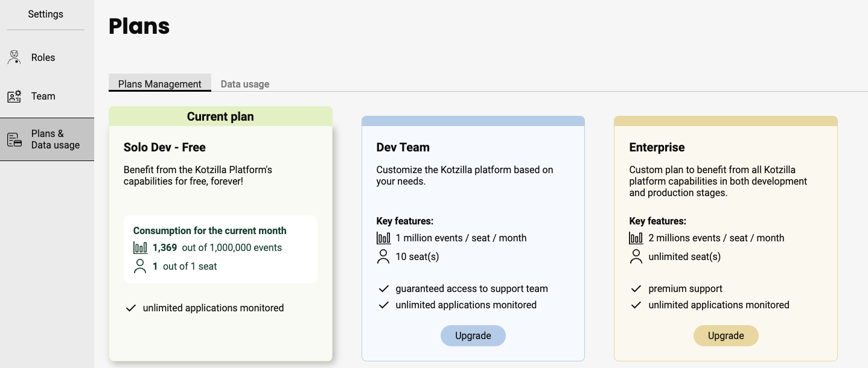Click checkmark next to guaranteed access to support team

click(x=383, y=289)
